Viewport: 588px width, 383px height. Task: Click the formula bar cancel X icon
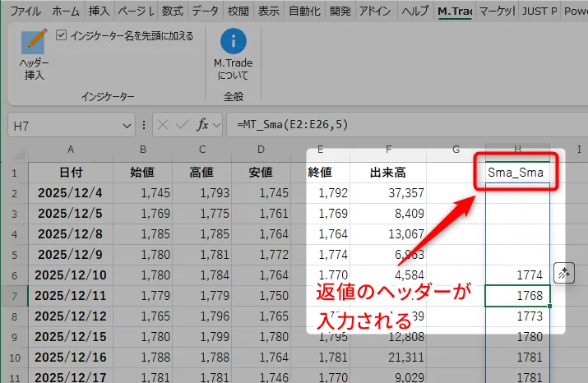163,125
